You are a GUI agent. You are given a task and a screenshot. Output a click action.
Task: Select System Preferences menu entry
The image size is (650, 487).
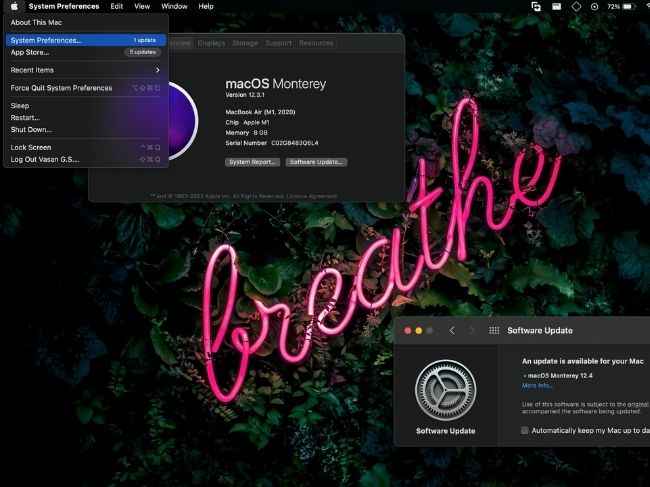86,40
